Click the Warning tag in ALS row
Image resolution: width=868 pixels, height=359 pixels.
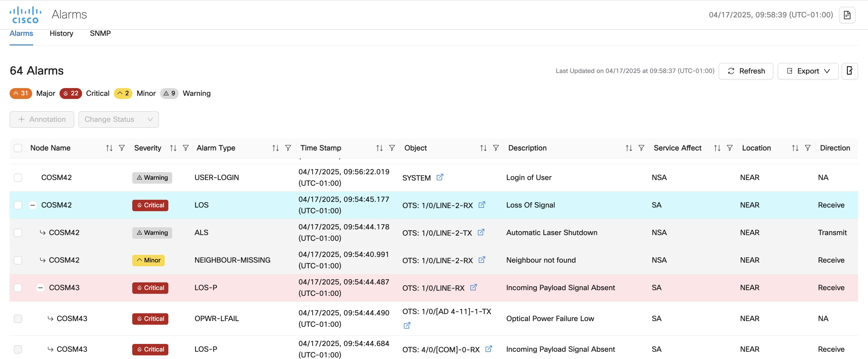(x=152, y=233)
